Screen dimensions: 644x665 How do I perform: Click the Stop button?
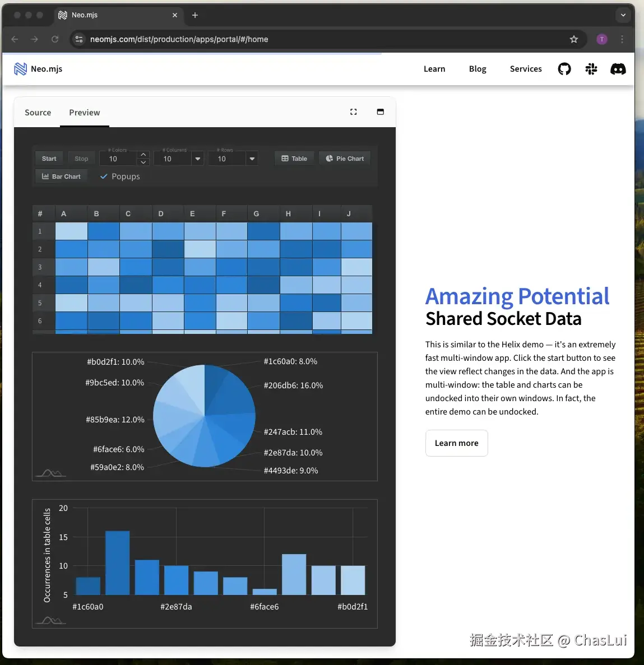point(81,159)
